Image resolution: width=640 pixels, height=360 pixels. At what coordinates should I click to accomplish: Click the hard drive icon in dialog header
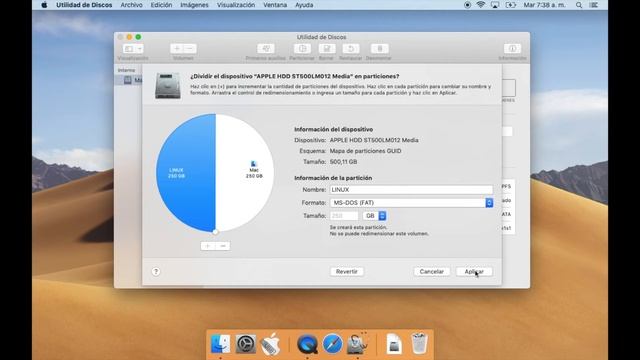[168, 86]
